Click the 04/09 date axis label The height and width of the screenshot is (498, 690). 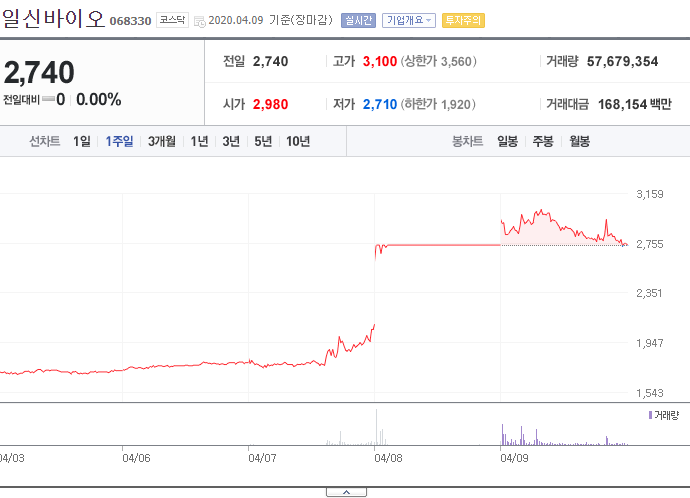click(514, 458)
